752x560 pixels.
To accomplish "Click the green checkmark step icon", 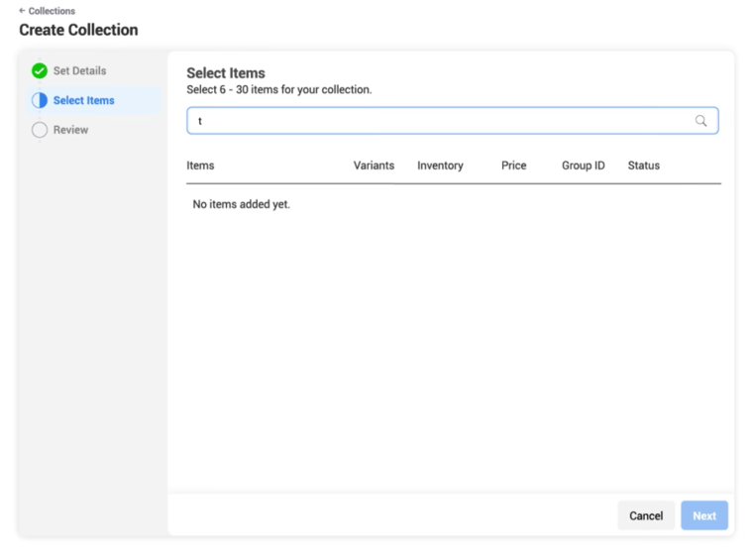I will click(x=40, y=71).
